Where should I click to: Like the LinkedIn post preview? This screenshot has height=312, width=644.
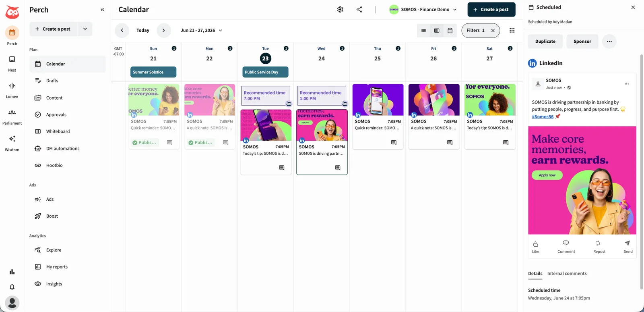[x=536, y=247]
